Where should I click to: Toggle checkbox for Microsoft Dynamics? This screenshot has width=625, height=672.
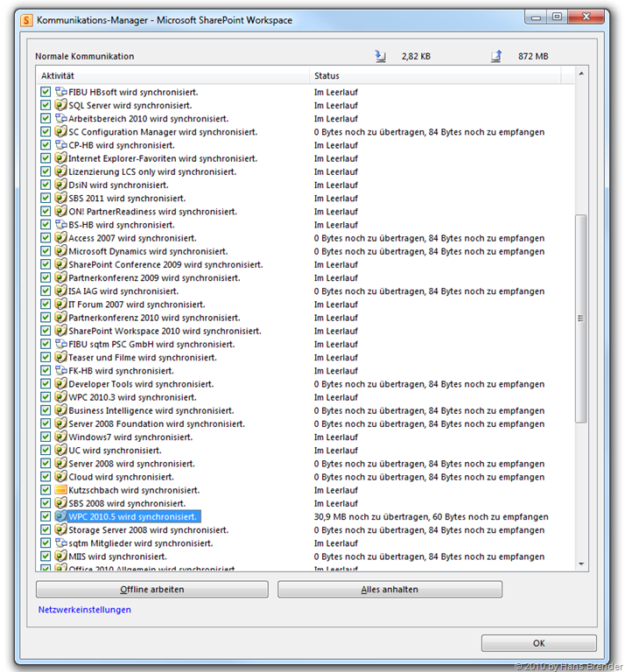click(46, 251)
